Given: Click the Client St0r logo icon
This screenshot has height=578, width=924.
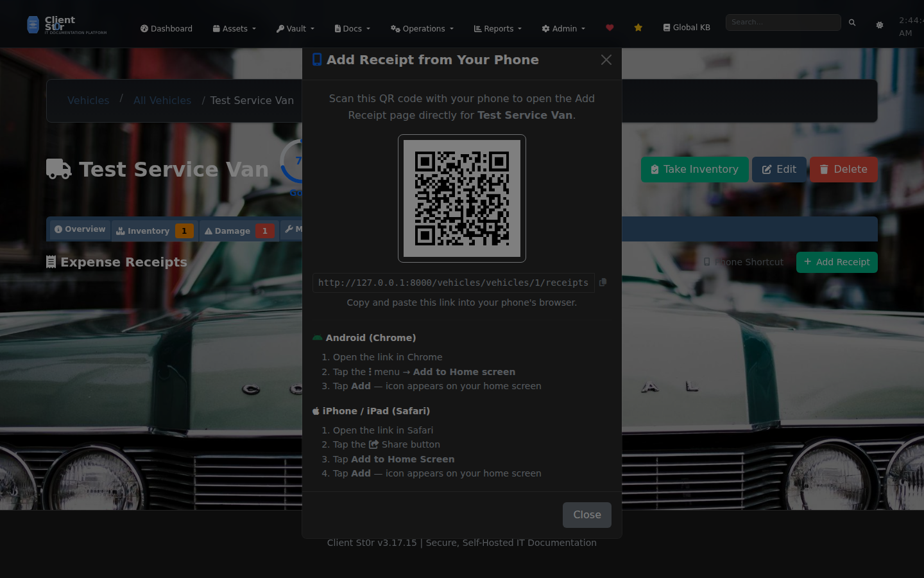Looking at the screenshot, I should click(33, 24).
